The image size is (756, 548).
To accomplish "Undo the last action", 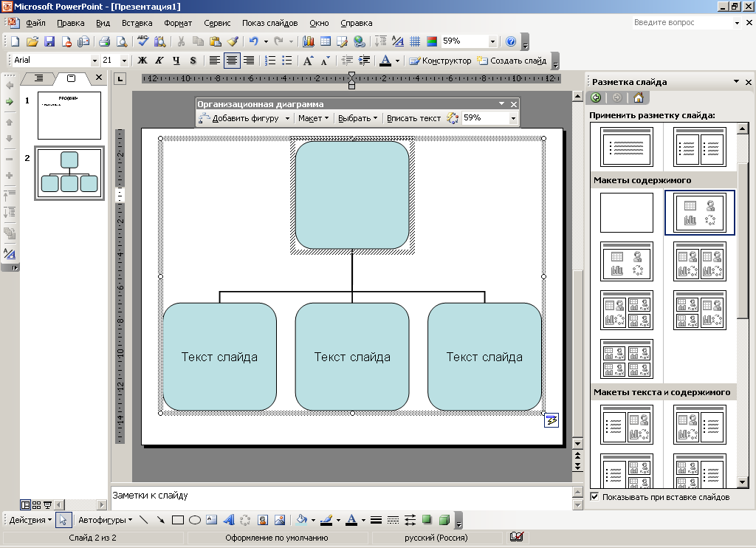I will coord(254,41).
